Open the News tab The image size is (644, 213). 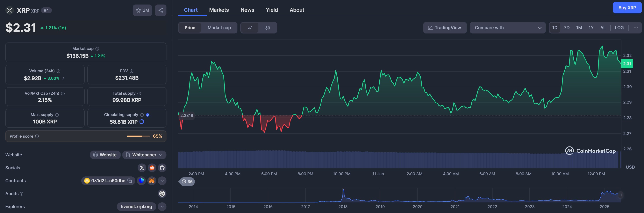click(x=247, y=10)
